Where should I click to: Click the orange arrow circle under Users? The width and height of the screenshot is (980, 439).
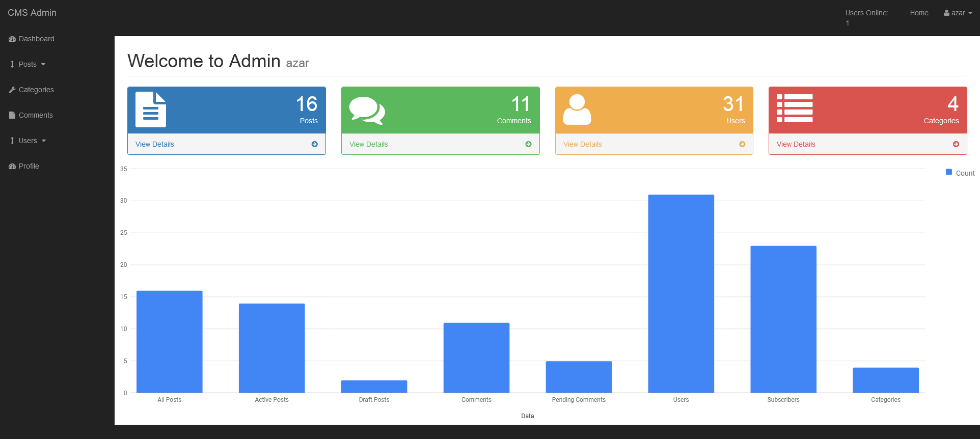742,144
